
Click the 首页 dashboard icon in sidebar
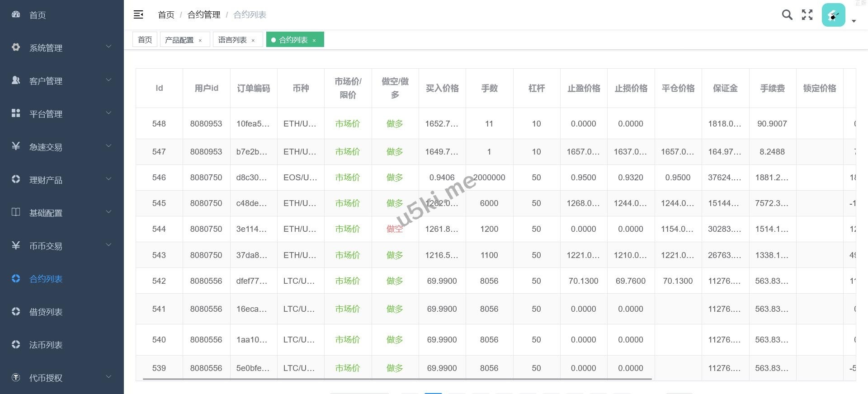16,14
